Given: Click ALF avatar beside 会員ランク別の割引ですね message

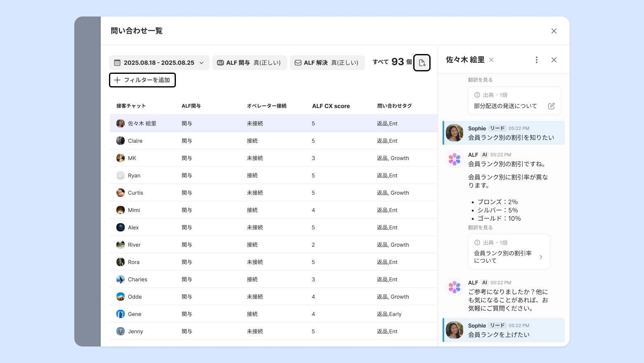Looking at the screenshot, I should click(455, 159).
